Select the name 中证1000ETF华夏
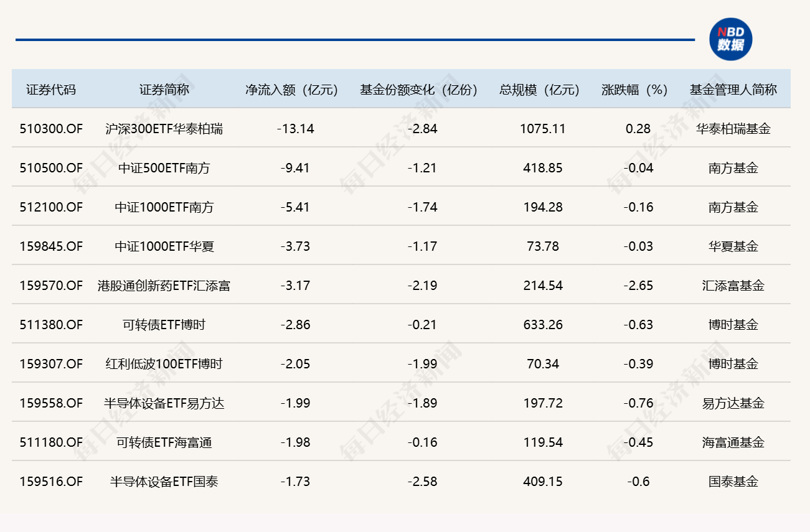The width and height of the screenshot is (810, 532). point(164,246)
